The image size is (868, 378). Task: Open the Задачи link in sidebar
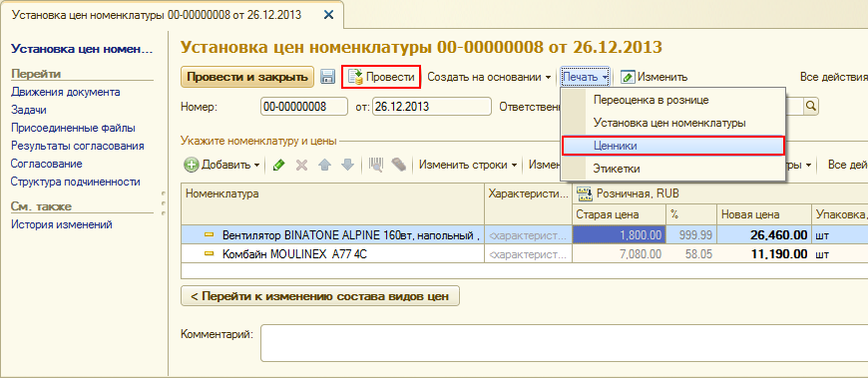tap(28, 110)
